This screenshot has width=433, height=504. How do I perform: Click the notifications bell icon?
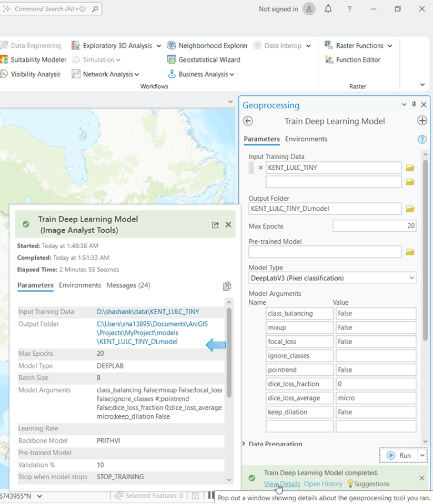[x=328, y=9]
